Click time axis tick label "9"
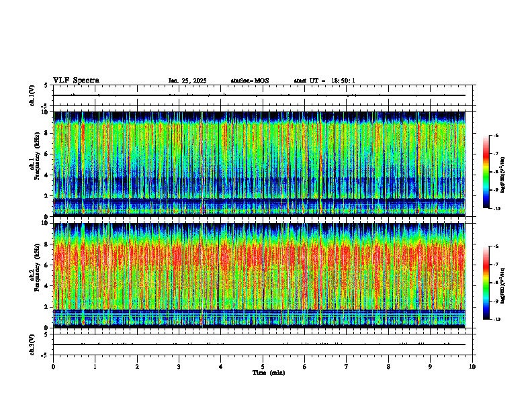 pos(430,367)
